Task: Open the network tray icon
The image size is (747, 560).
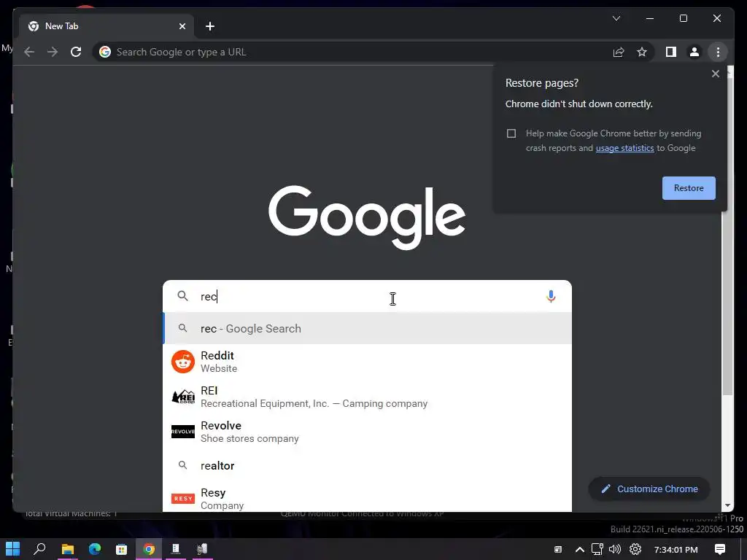Action: 597,550
